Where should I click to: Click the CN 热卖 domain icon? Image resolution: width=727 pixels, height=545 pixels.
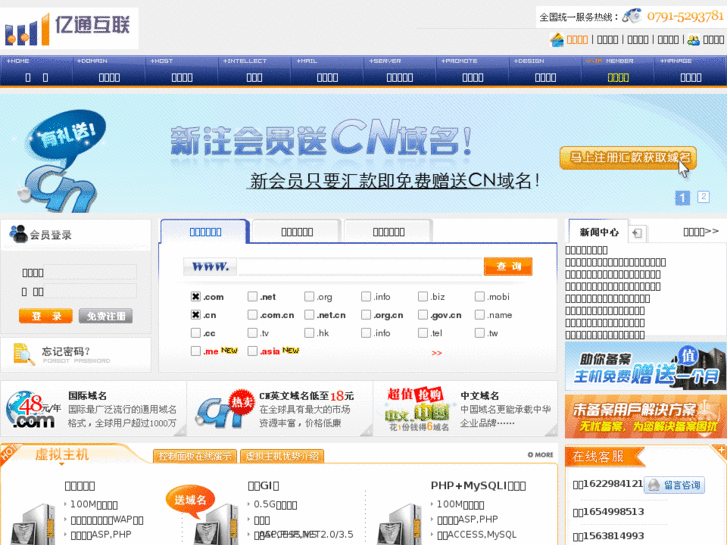click(223, 409)
